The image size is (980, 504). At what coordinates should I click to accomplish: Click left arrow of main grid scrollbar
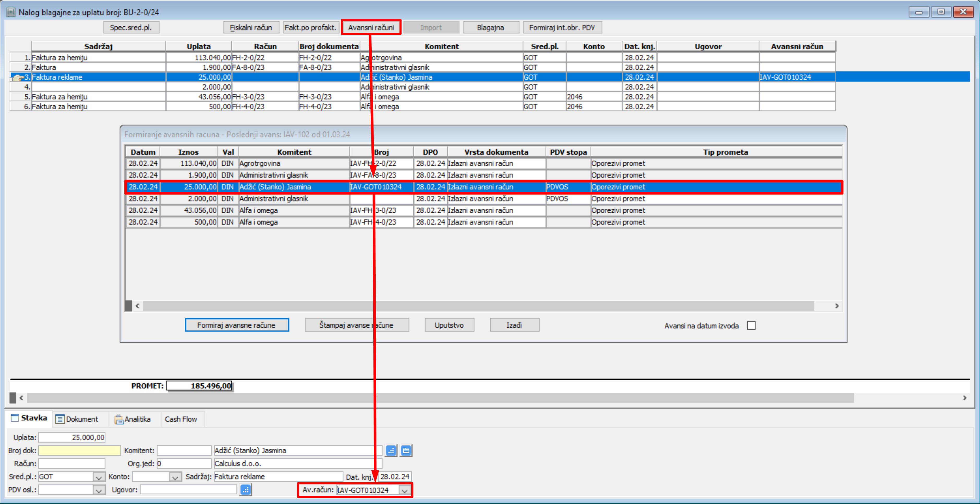[21, 398]
